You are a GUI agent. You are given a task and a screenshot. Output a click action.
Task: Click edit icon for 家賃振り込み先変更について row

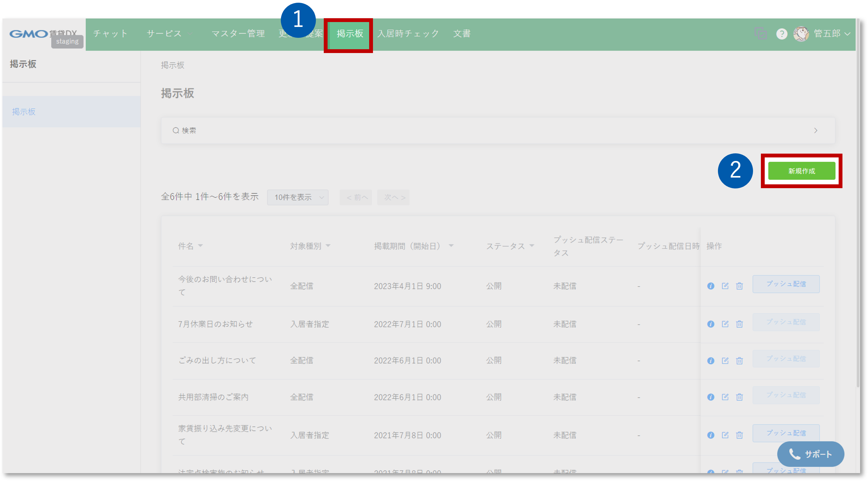click(725, 435)
